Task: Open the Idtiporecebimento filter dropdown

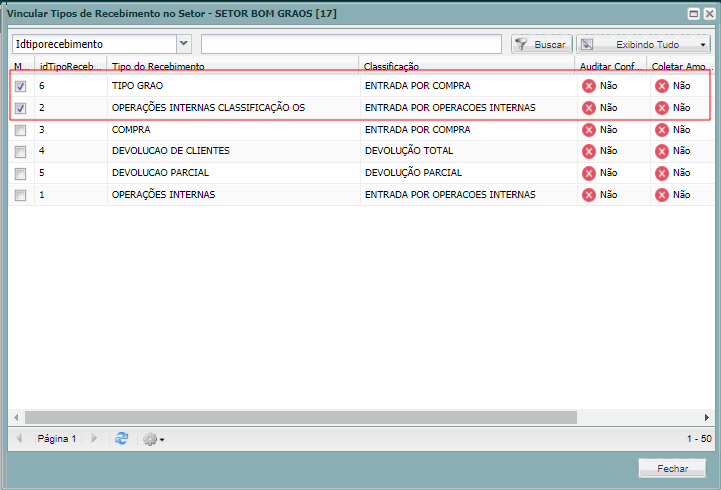Action: tap(184, 44)
